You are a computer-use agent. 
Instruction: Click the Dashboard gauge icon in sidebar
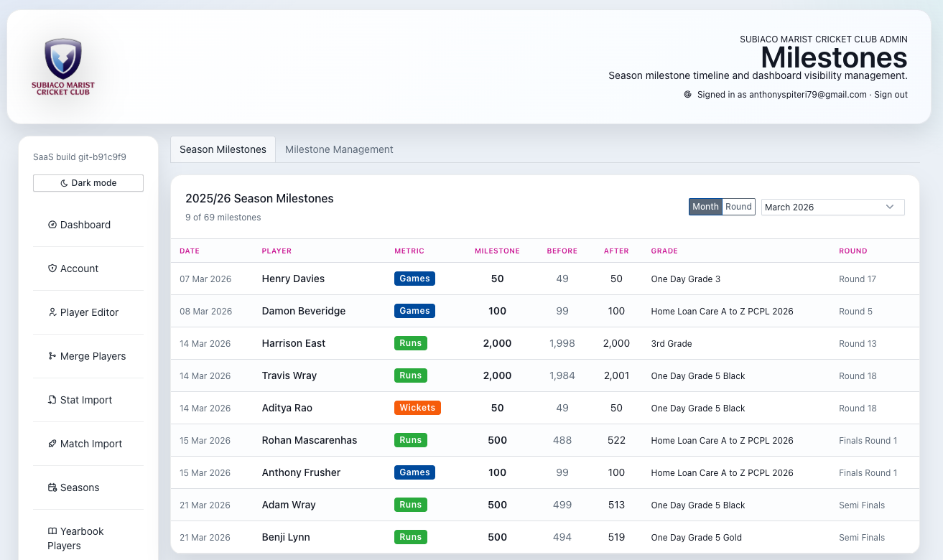coord(52,225)
